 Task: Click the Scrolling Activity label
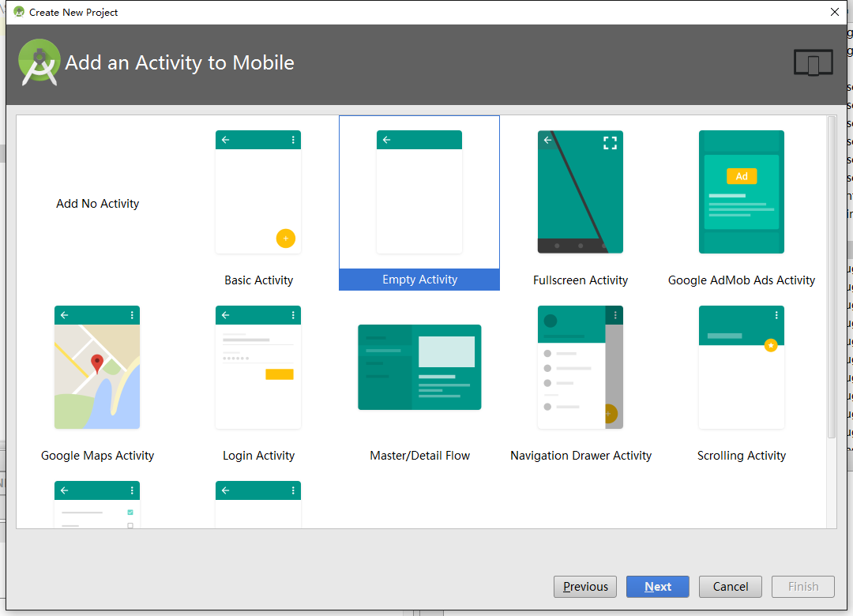point(742,456)
